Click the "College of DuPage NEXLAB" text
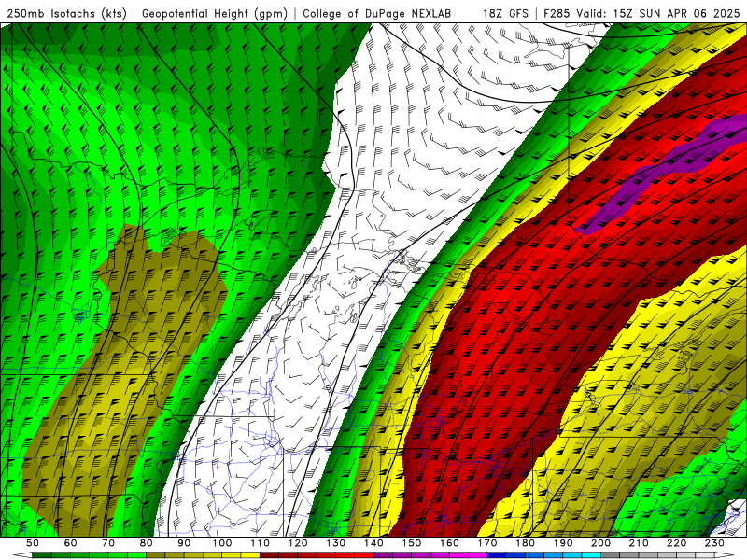 377,13
